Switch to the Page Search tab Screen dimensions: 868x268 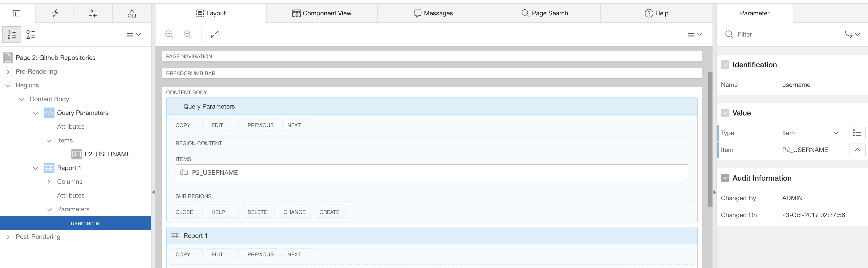click(545, 13)
